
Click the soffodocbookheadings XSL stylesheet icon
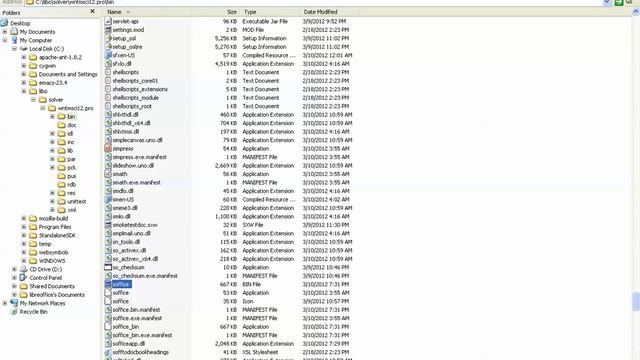pos(108,352)
